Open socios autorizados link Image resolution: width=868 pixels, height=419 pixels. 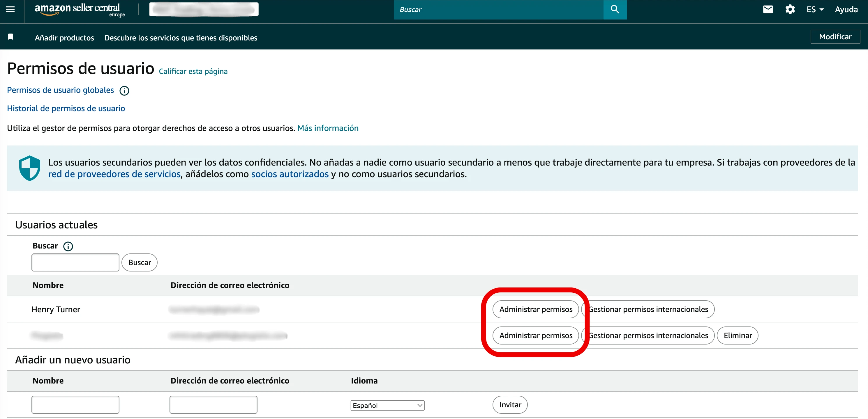click(x=290, y=174)
